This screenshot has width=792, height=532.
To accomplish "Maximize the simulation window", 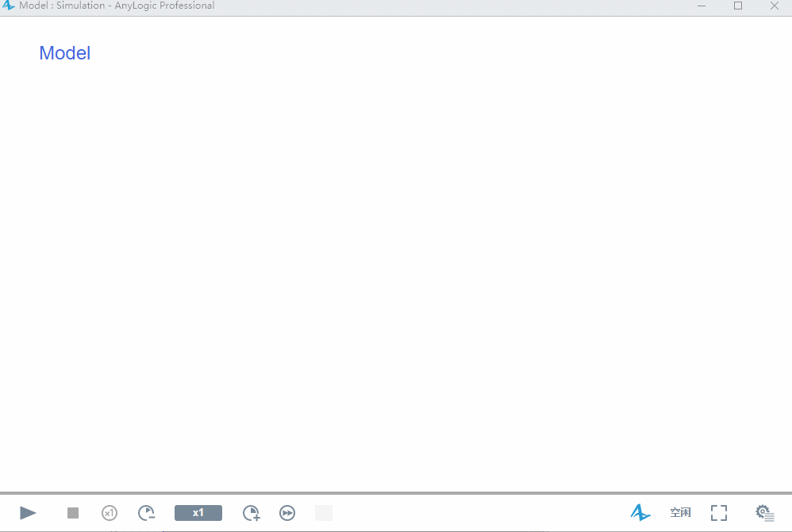I will (x=738, y=6).
